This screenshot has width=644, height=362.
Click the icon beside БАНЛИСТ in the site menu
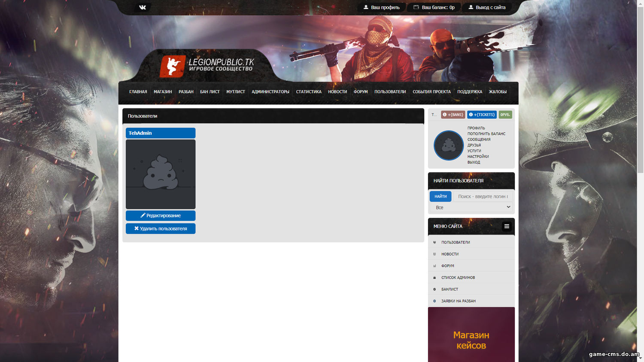click(434, 290)
